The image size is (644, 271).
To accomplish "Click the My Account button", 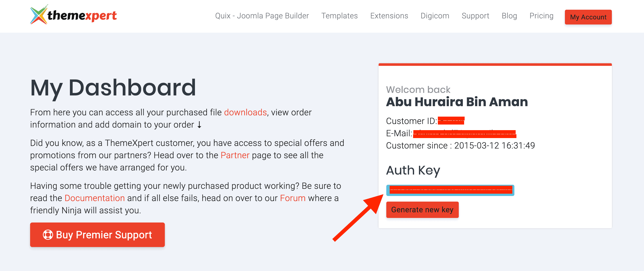I will click(588, 17).
